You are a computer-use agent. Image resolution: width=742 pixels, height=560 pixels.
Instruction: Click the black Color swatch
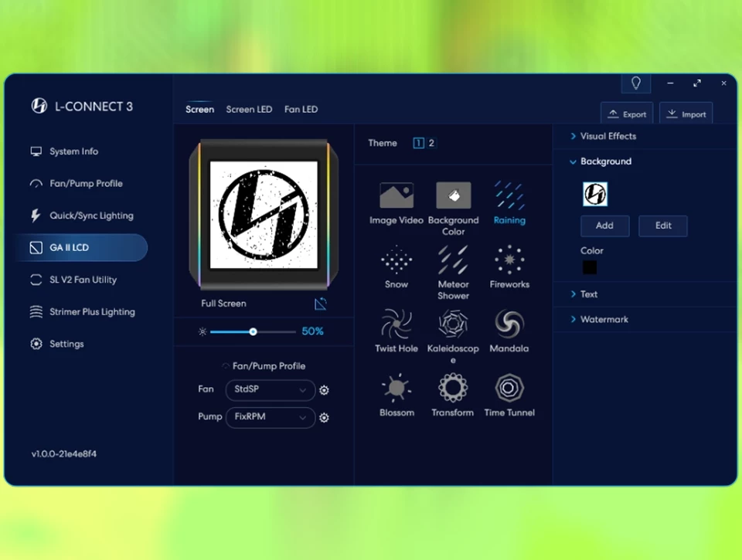(x=590, y=267)
